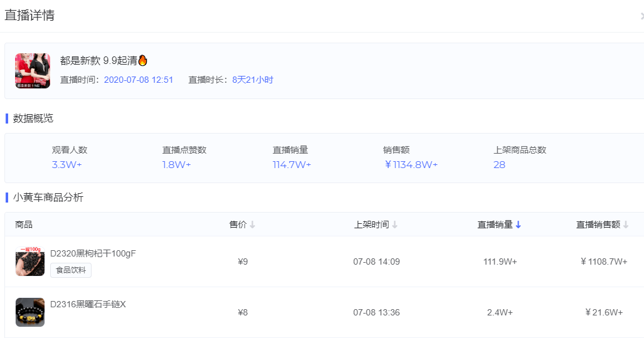Viewport: 644px width, 338px height.
Task: Click the 食品饮料 category tag
Action: 71,270
